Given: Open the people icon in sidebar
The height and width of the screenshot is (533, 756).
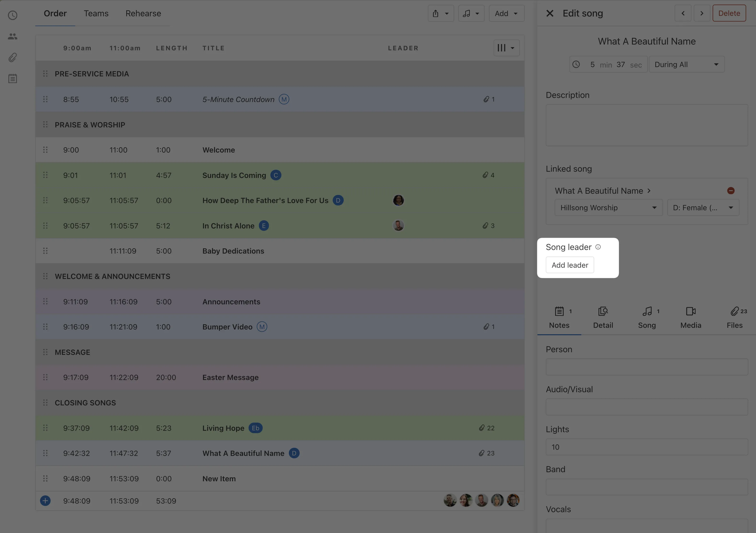Looking at the screenshot, I should click(12, 37).
